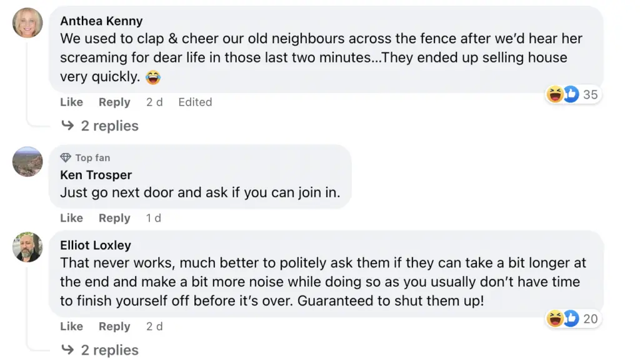Viewport: 640px width, 364px height.
Task: Like Ken Trosper's comment
Action: (71, 218)
